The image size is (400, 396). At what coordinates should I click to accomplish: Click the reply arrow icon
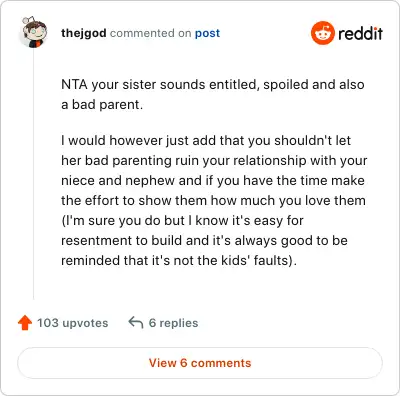tap(136, 322)
